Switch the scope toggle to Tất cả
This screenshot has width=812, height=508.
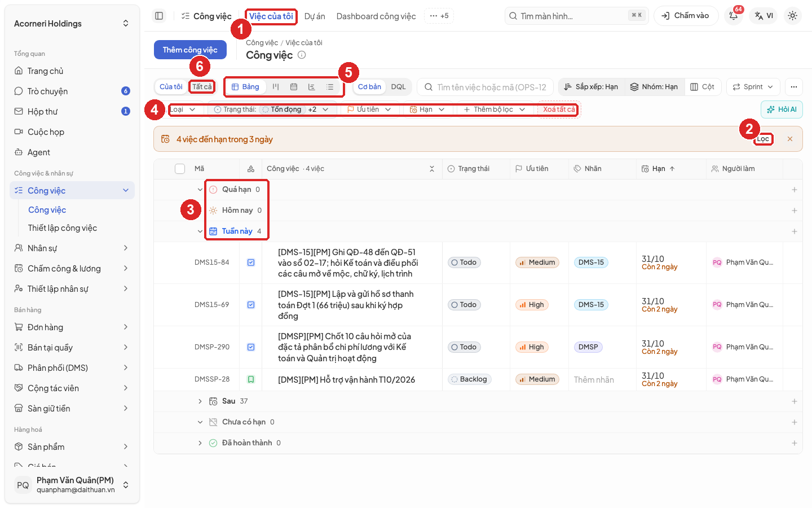[x=202, y=87]
